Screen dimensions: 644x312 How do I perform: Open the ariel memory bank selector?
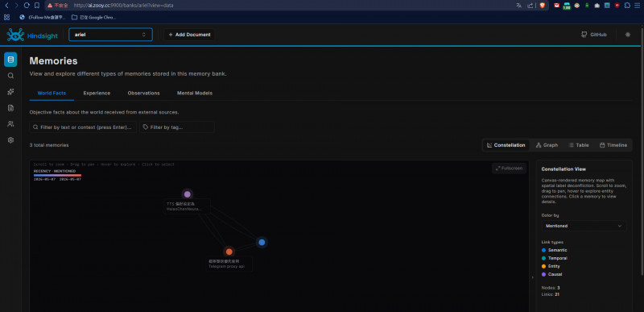click(x=110, y=35)
